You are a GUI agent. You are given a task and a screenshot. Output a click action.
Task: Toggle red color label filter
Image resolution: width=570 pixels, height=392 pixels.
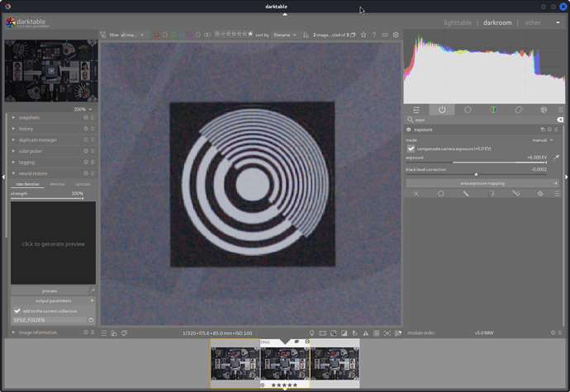point(157,35)
